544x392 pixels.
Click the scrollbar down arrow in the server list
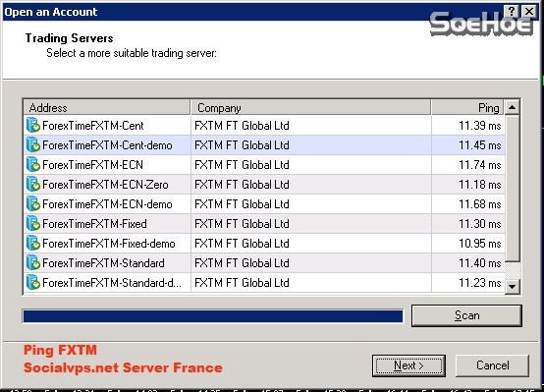click(512, 287)
